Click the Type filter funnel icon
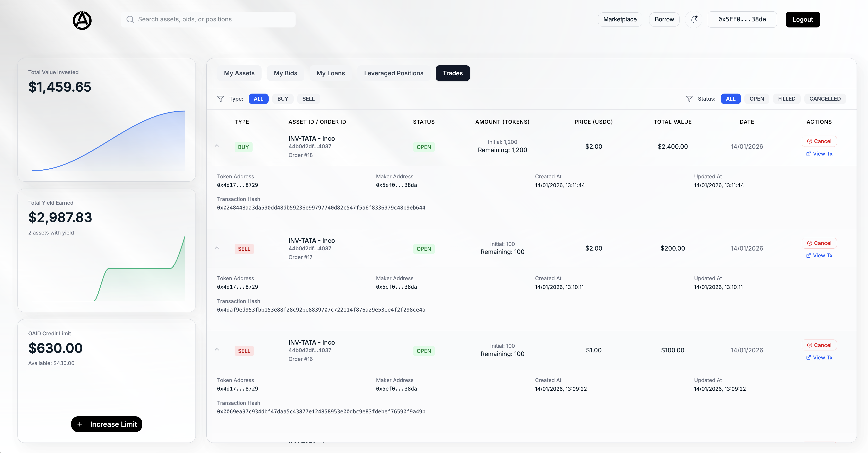868x453 pixels. (x=220, y=99)
